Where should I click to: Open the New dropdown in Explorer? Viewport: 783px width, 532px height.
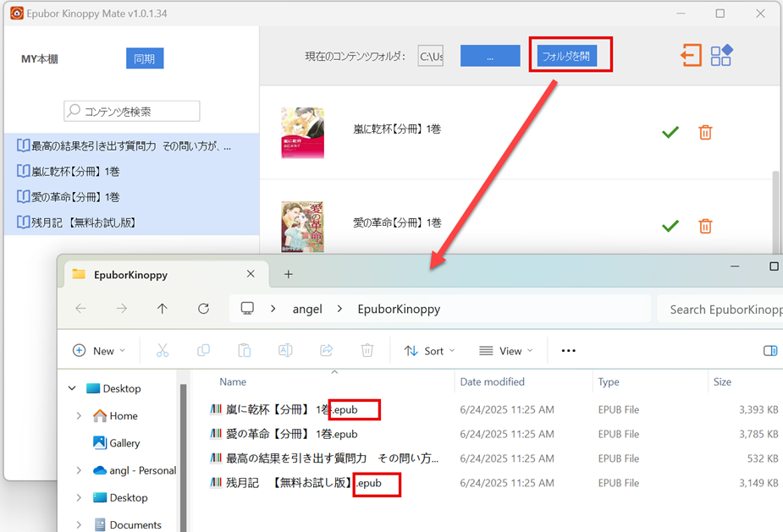click(99, 351)
